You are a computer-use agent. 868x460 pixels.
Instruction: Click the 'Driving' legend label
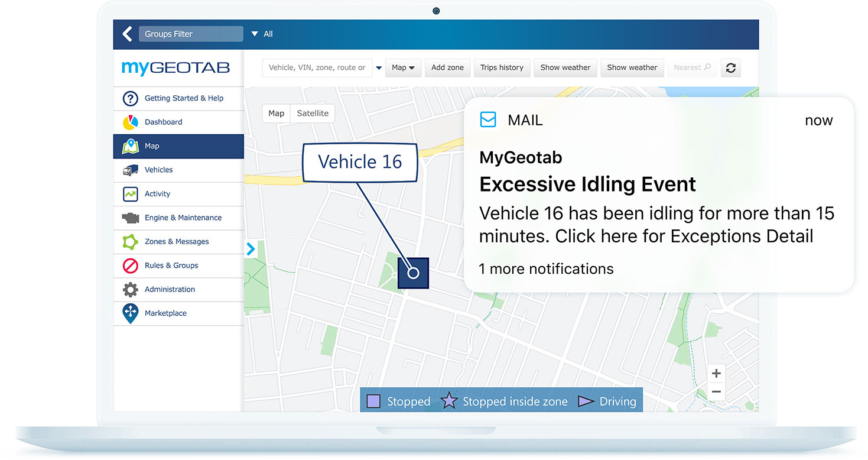(617, 401)
